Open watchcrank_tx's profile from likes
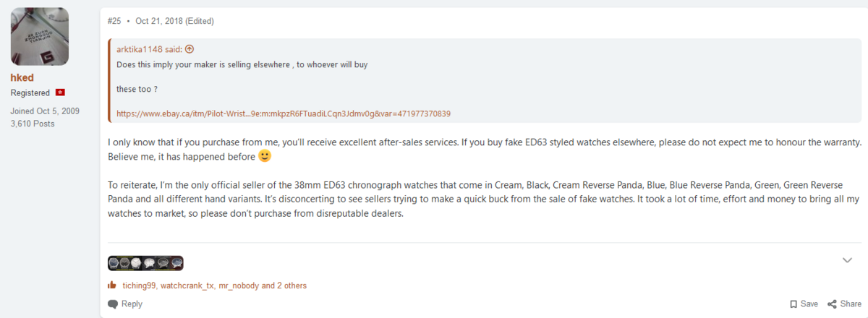868x318 pixels. tap(187, 285)
